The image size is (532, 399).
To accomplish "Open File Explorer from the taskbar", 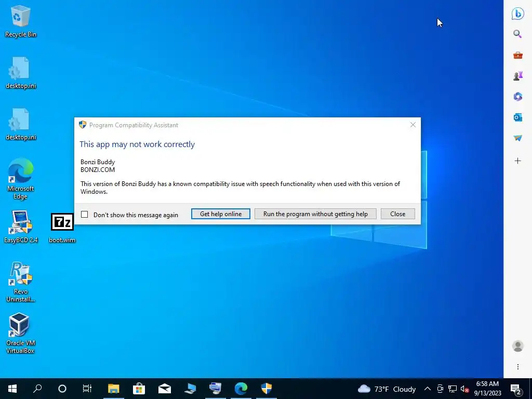I will (114, 389).
